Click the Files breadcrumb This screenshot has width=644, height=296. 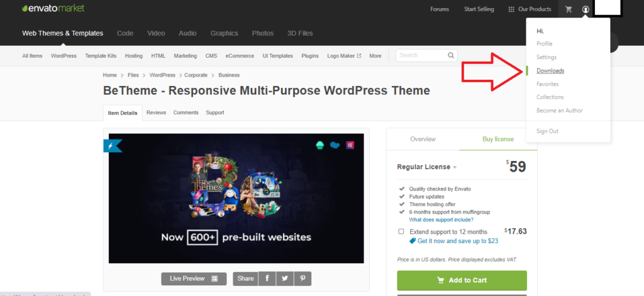click(133, 75)
